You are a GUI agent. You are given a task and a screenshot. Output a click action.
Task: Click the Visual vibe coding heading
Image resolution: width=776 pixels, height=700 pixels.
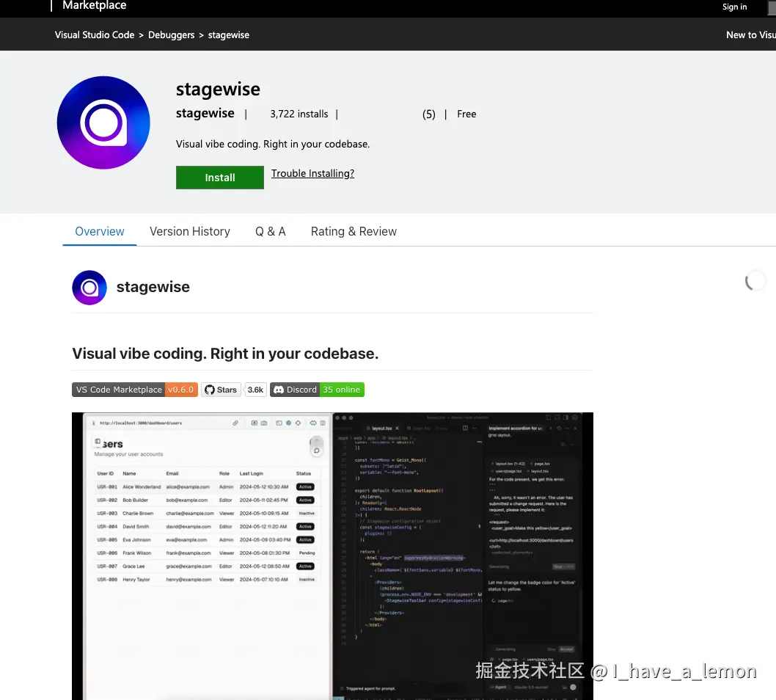(225, 354)
